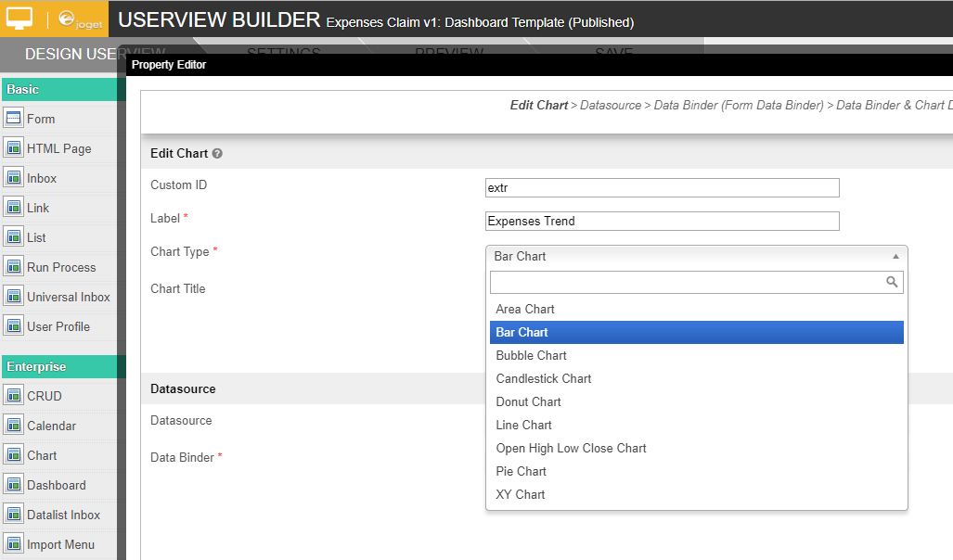
Task: Click the Datalist Inbox palette label
Action: 63,515
